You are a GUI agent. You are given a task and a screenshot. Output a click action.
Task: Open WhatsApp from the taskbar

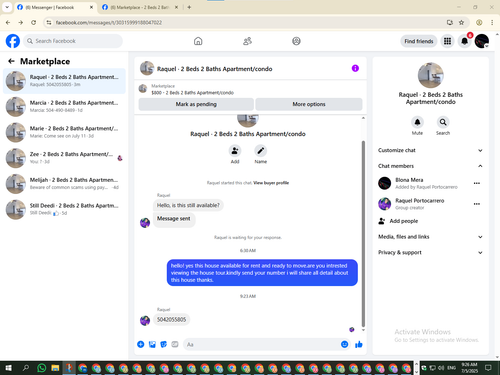[x=42, y=368]
